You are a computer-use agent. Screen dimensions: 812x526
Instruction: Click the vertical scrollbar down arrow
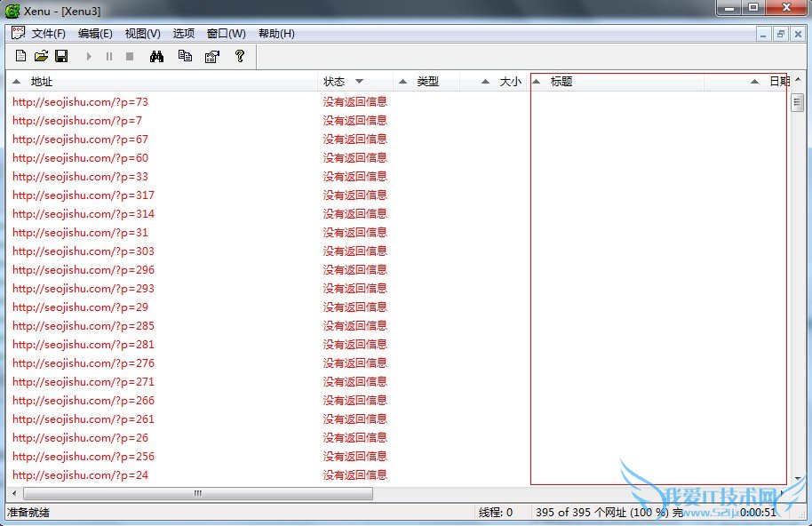coord(798,478)
